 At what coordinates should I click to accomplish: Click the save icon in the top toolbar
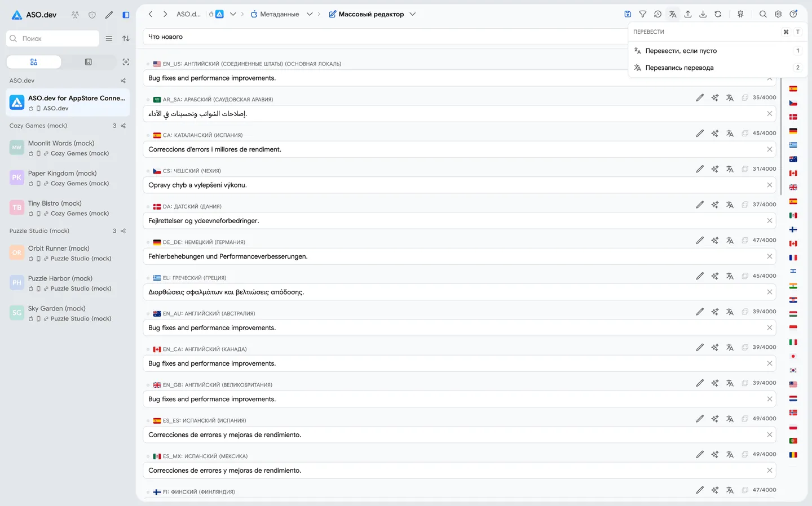click(x=628, y=14)
